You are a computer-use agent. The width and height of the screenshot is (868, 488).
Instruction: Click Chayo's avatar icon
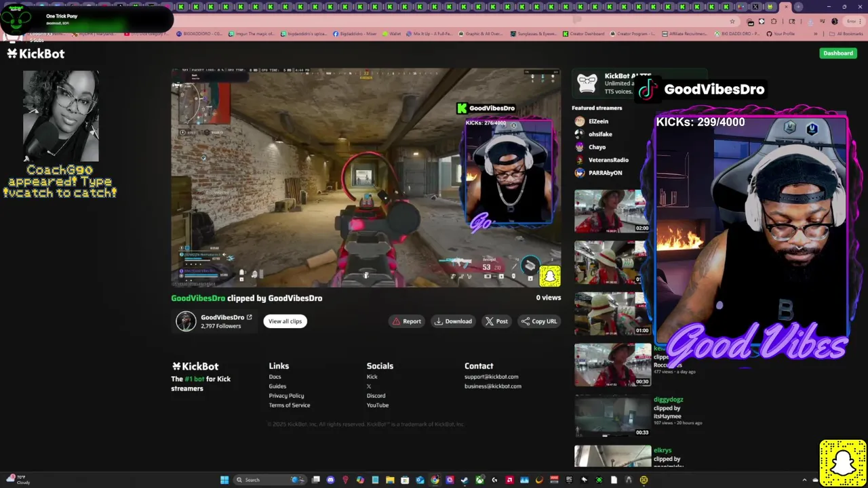point(579,147)
